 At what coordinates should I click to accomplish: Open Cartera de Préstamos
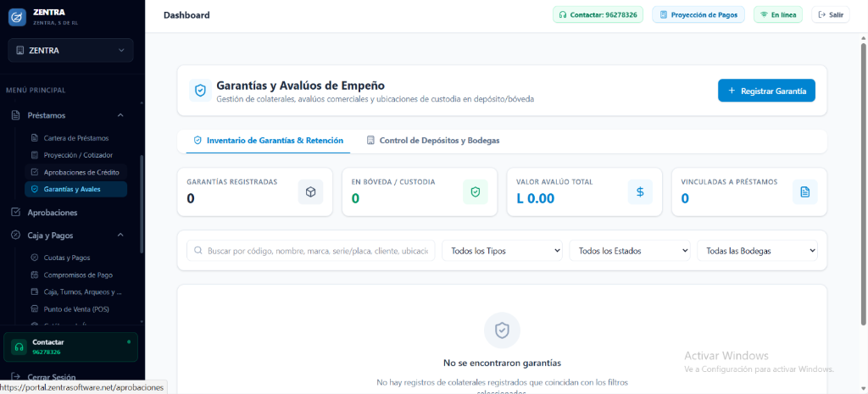point(76,138)
